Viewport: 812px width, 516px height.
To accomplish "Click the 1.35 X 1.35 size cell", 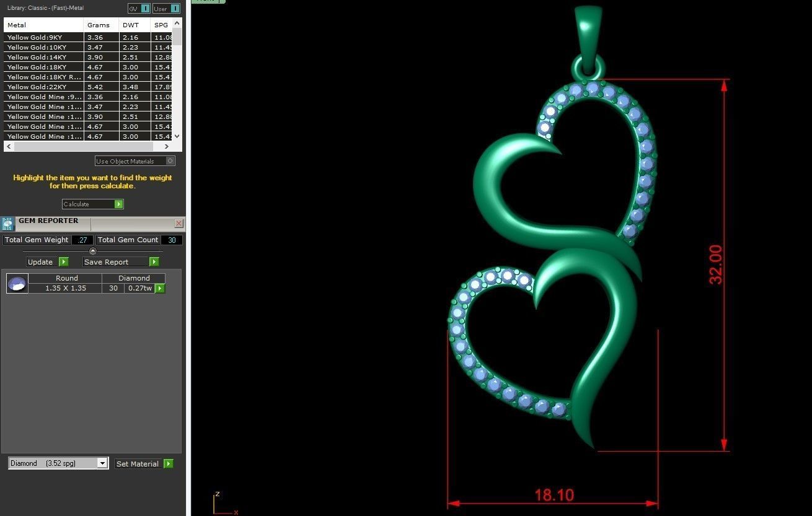I will 66,288.
